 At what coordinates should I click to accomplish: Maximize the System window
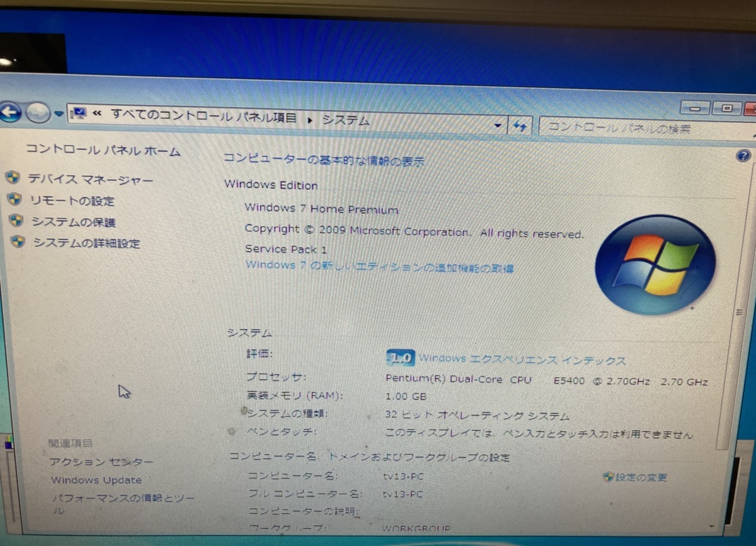(727, 108)
